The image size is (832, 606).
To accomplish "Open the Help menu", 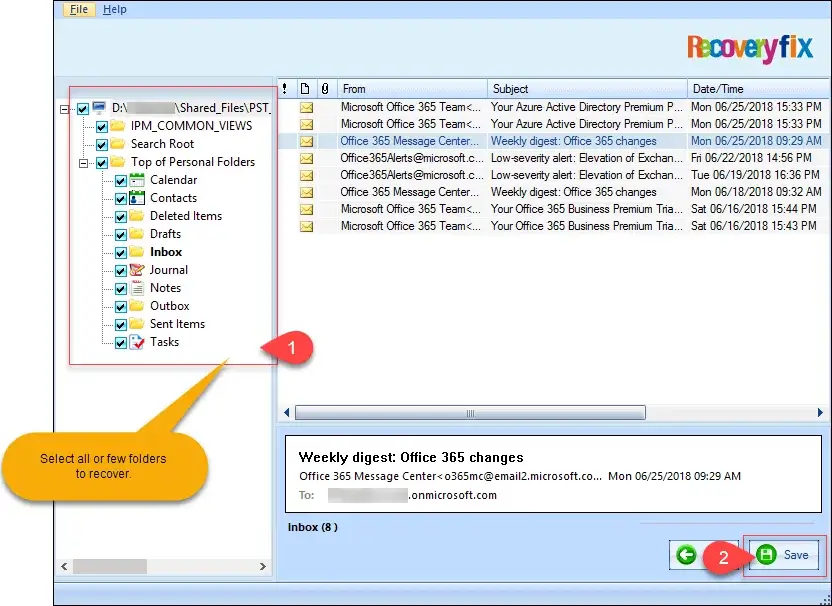I will [115, 9].
